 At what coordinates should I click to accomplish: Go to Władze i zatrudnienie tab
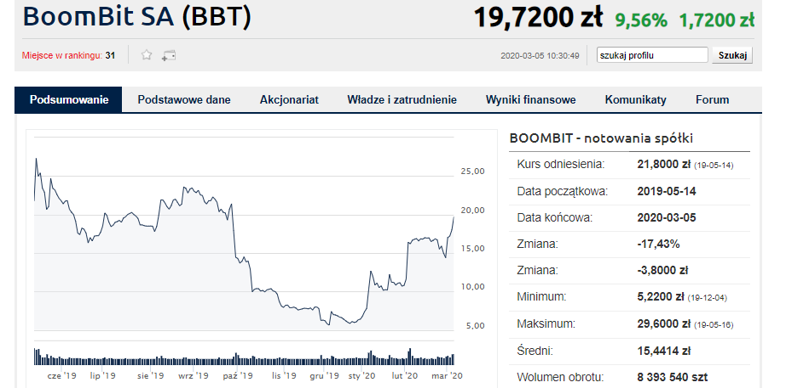pos(402,100)
